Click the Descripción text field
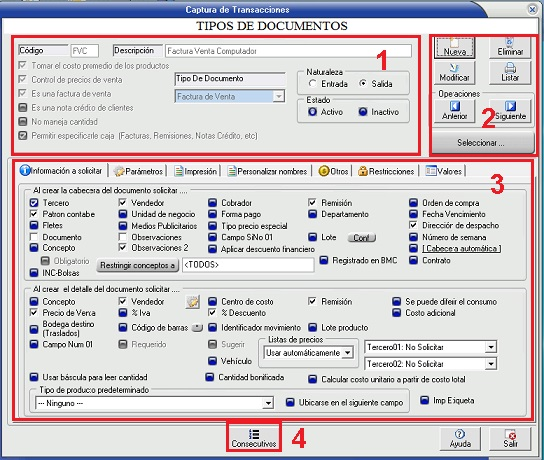The height and width of the screenshot is (460, 544). pos(288,51)
